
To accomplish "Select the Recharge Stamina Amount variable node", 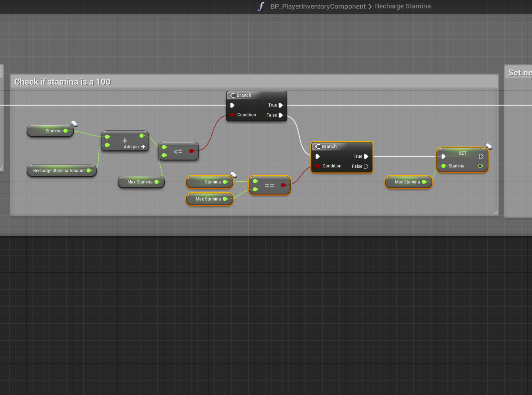I will (x=59, y=171).
